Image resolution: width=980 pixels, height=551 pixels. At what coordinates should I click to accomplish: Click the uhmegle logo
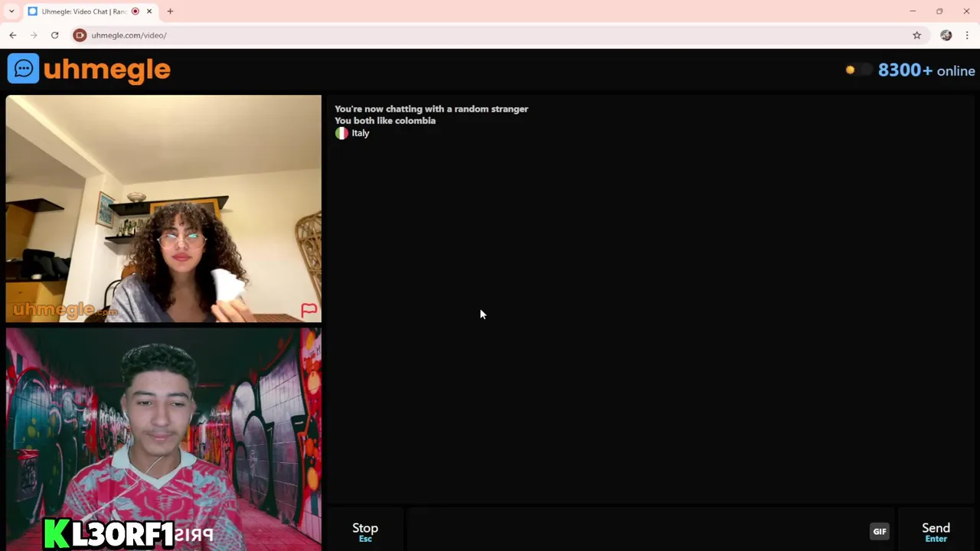tap(89, 69)
